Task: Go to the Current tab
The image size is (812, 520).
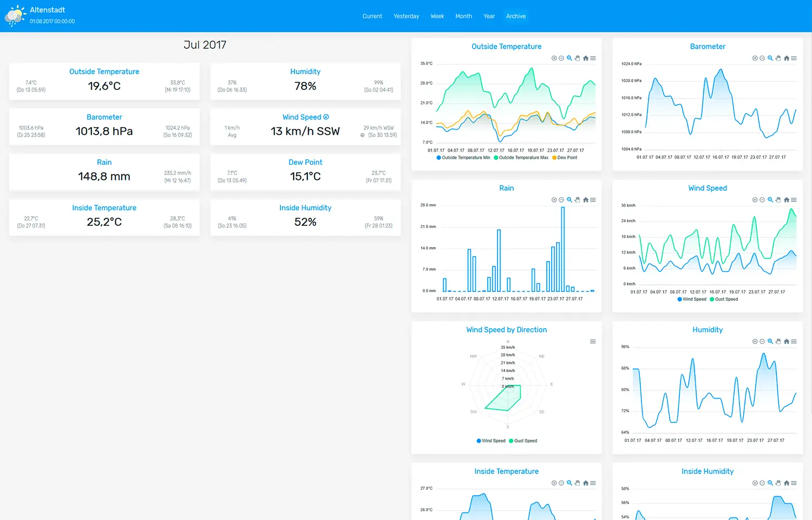Action: click(x=372, y=16)
